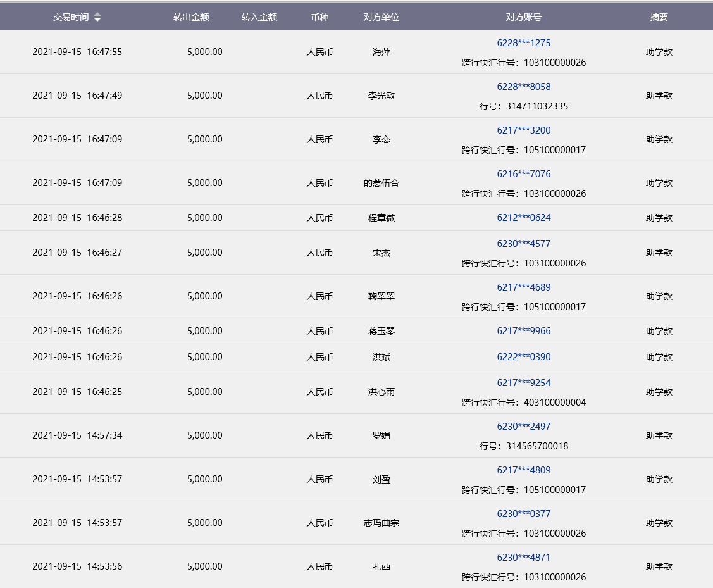Image resolution: width=713 pixels, height=588 pixels.
Task: Open account link 6217***9254
Action: coord(523,383)
